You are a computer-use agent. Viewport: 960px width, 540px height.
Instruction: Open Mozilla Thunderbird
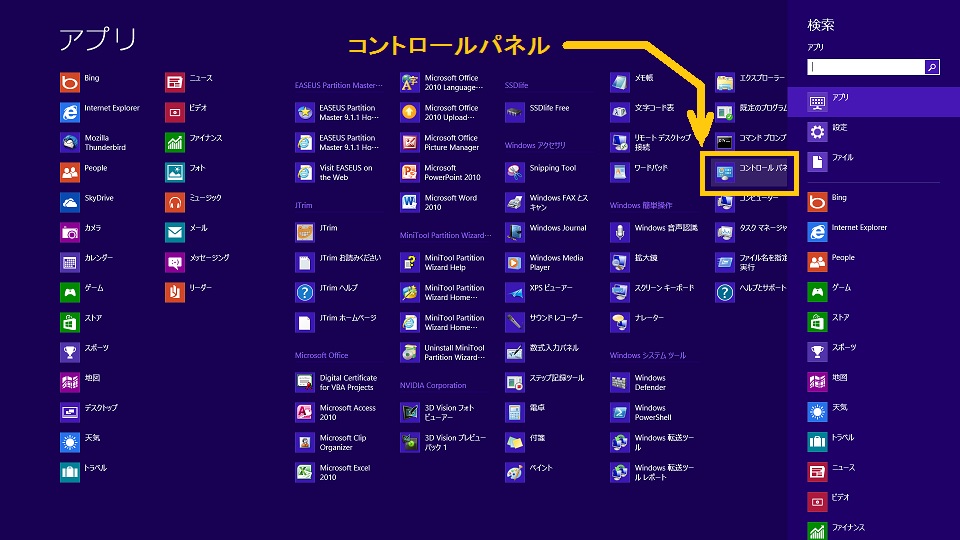(93, 142)
